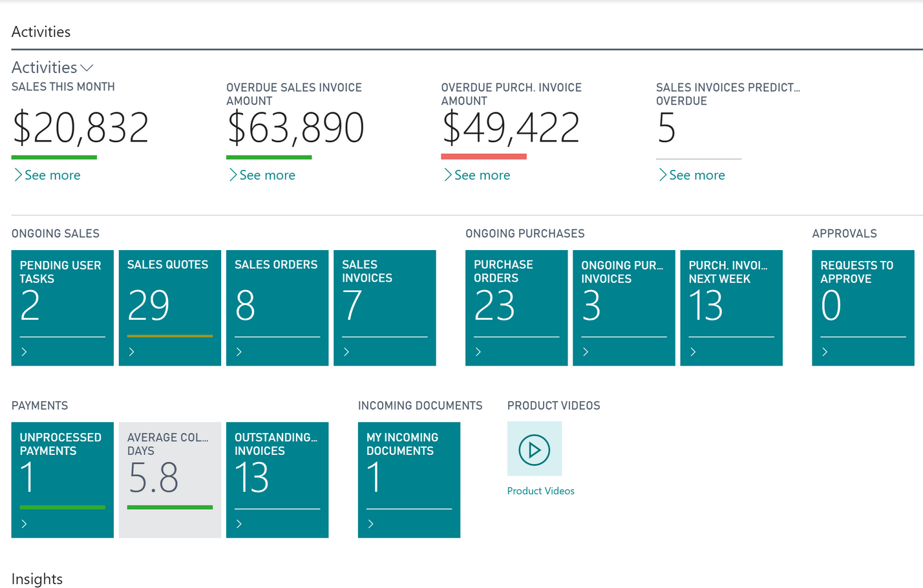Click the Ongoing Sales group label
This screenshot has height=588, width=923.
pos(56,233)
